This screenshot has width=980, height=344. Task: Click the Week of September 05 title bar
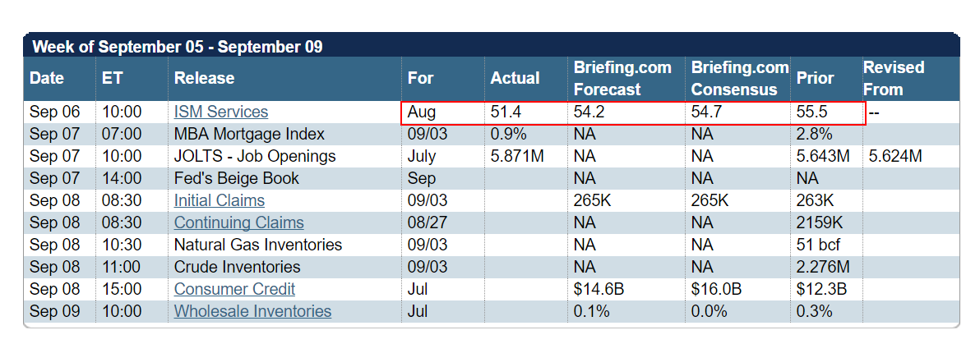178,47
